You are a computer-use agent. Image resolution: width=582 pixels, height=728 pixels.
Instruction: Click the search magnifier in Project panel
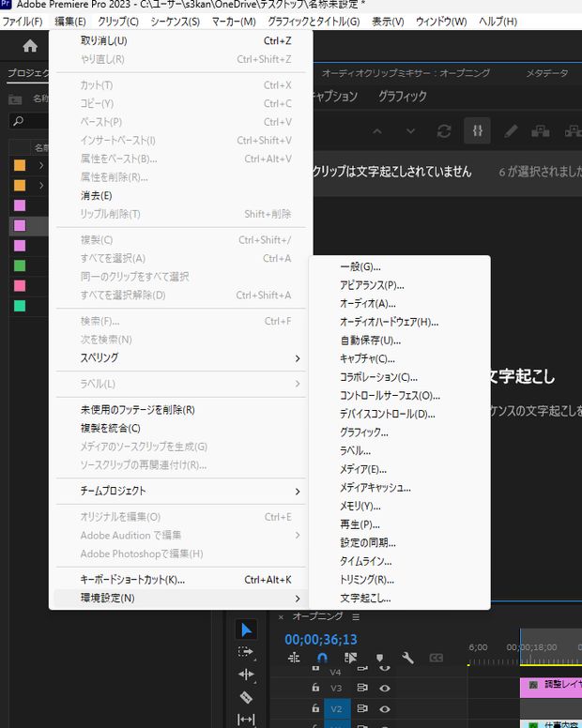coord(18,122)
